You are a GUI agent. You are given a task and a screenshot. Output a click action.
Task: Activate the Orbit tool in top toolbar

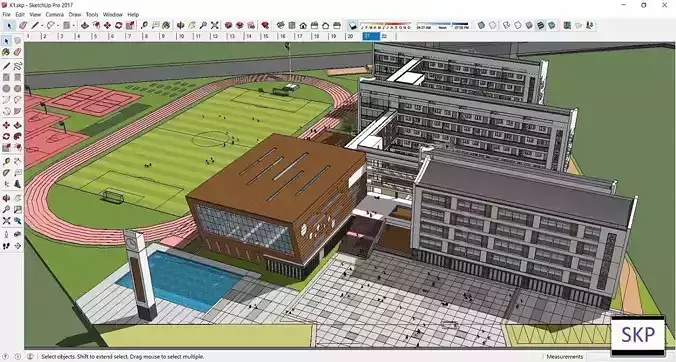point(181,25)
